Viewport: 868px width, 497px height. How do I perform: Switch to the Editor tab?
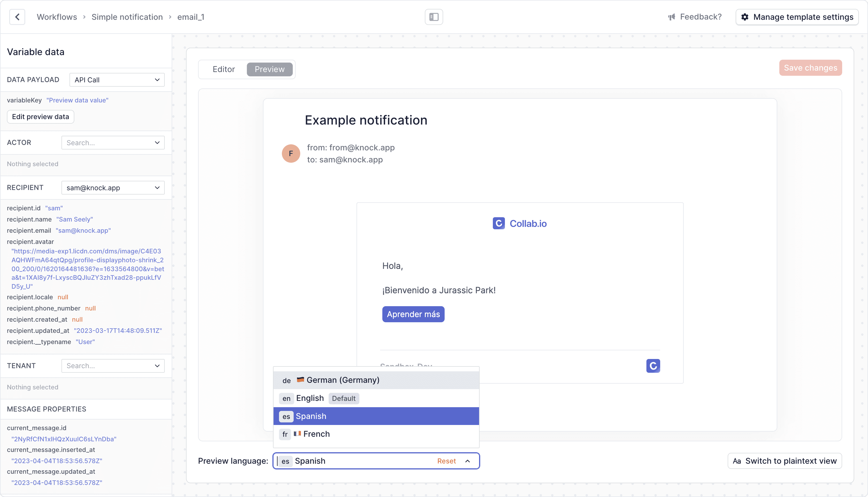point(224,69)
